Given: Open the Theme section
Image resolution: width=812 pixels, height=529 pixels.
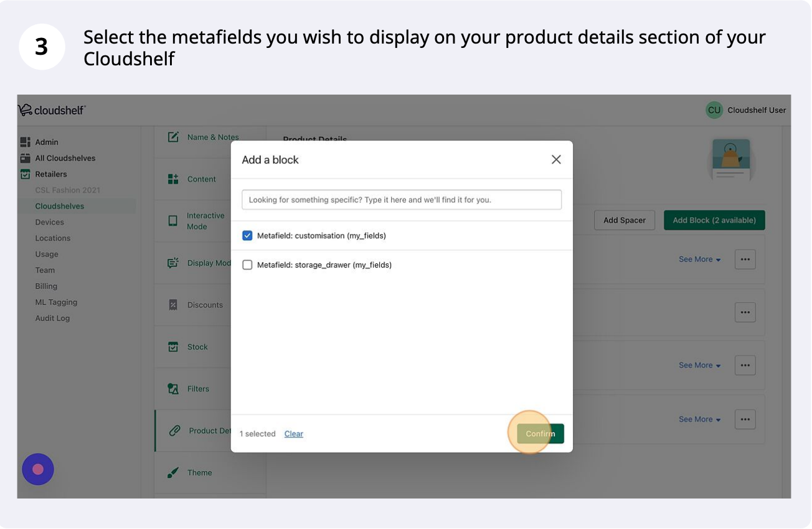Looking at the screenshot, I should (199, 473).
